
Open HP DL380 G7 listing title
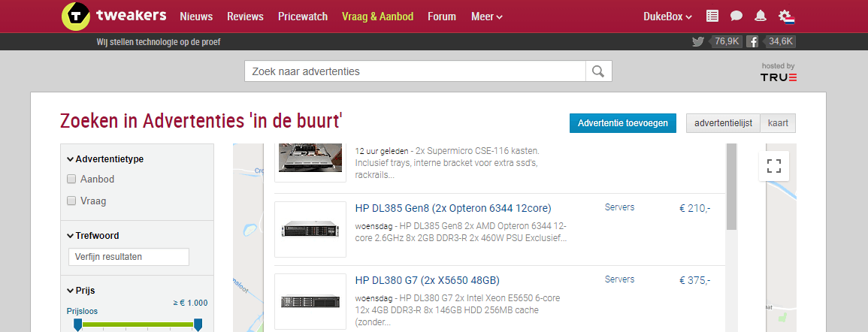[x=428, y=280]
